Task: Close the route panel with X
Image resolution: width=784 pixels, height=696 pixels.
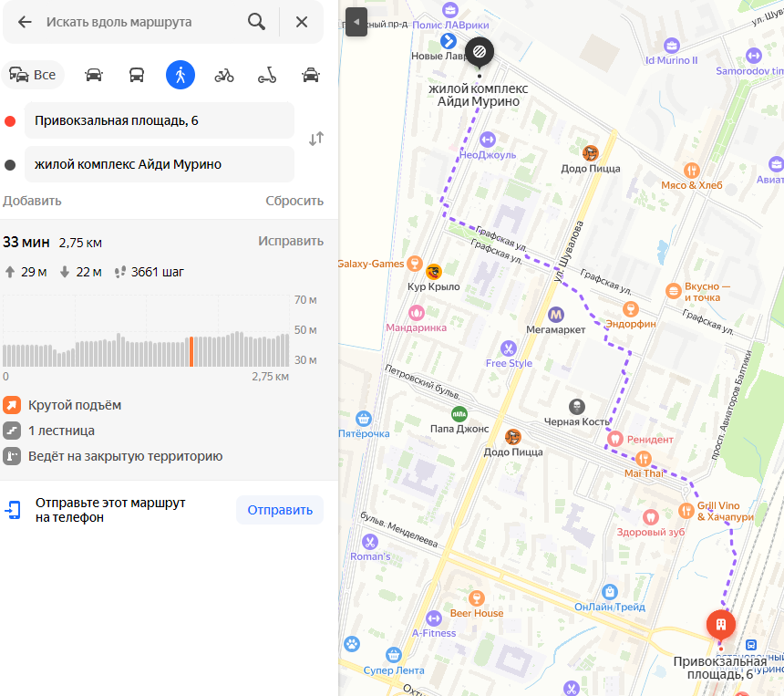Action: click(302, 22)
